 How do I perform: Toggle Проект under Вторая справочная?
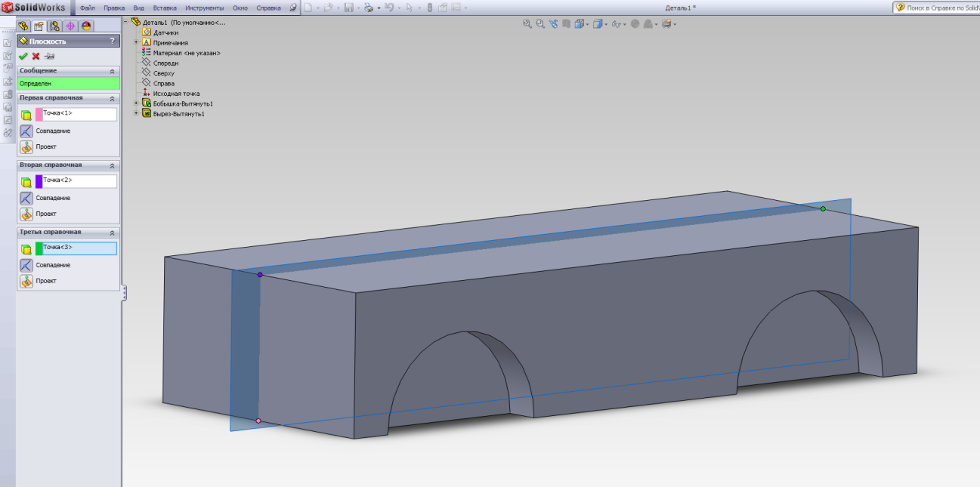(x=26, y=214)
